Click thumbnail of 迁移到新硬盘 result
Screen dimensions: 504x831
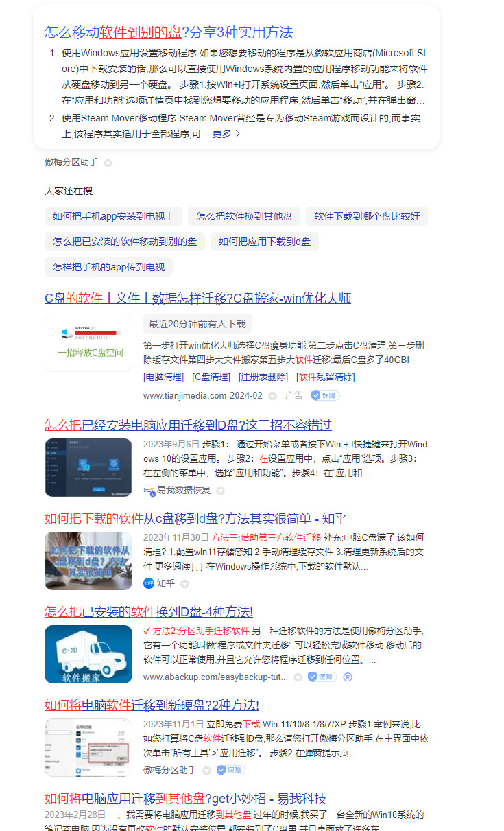pyautogui.click(x=88, y=747)
